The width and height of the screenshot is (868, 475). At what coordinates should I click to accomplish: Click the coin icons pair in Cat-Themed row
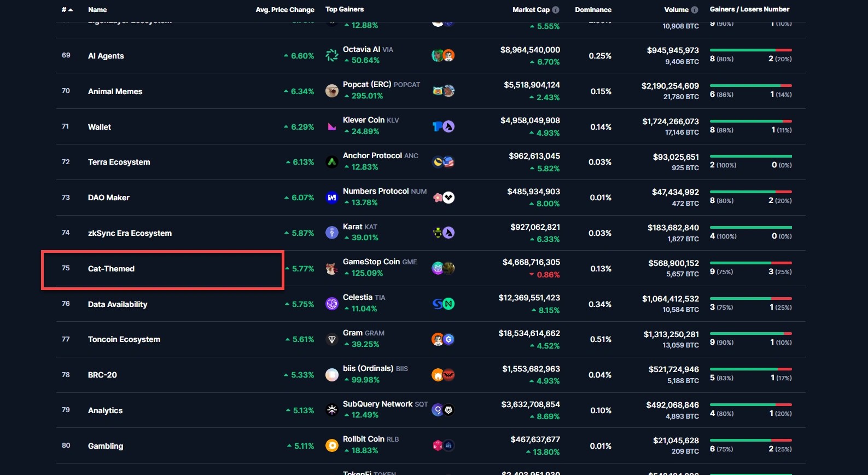(443, 268)
